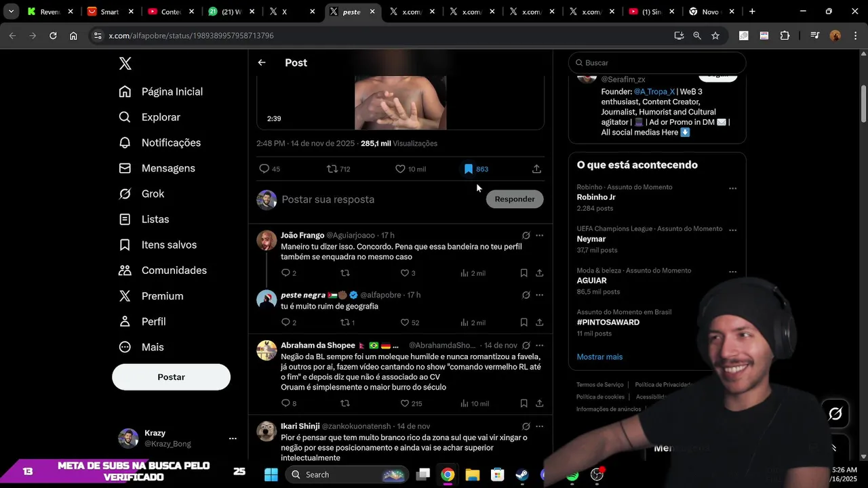Click Windows Start button
Viewport: 868px width, 488px height.
tap(271, 474)
